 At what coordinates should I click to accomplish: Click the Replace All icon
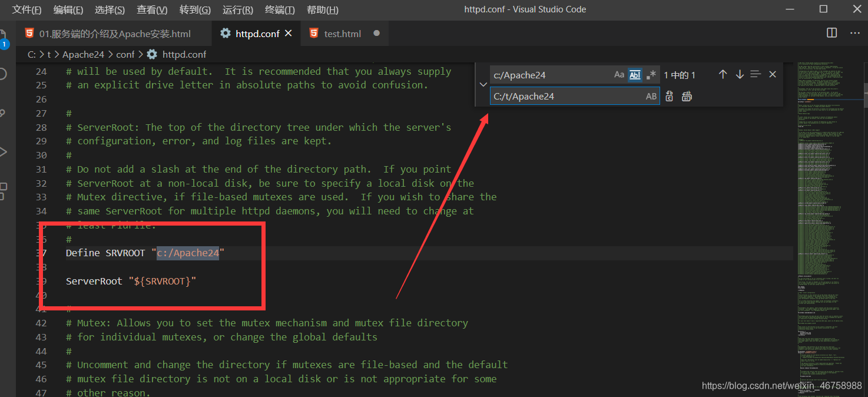686,96
